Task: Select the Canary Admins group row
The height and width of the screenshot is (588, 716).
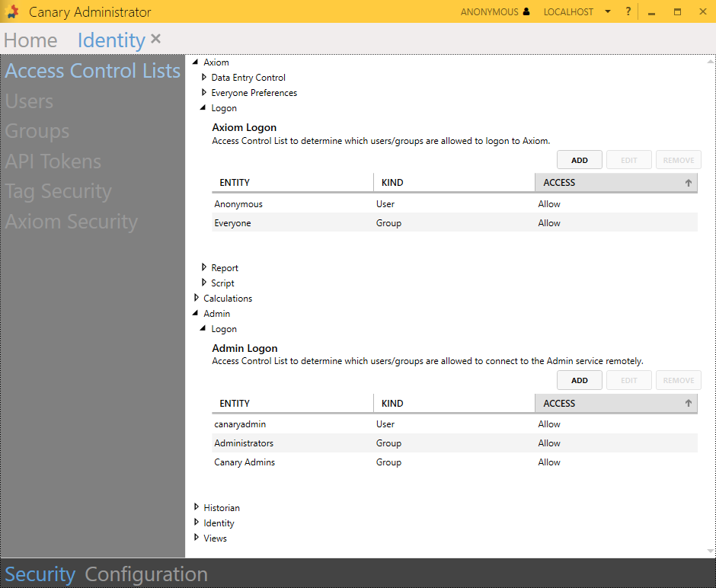Action: pyautogui.click(x=454, y=462)
